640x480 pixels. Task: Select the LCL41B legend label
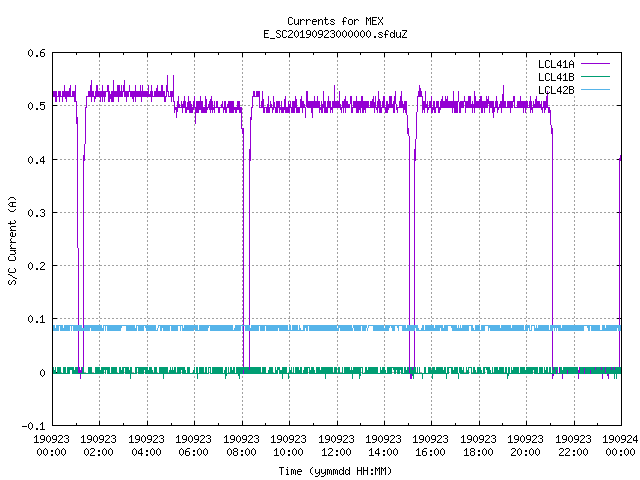click(556, 77)
